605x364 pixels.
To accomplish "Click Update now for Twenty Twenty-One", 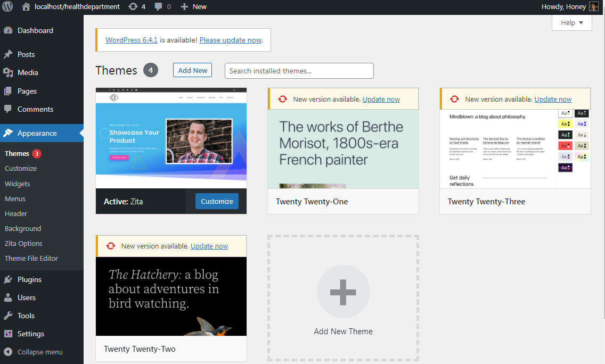I will click(x=381, y=99).
